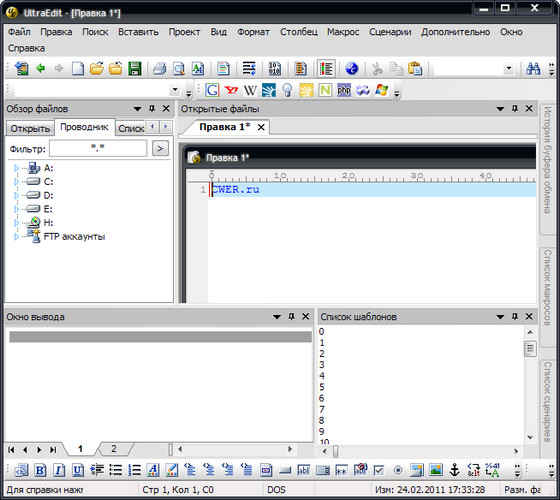Viewport: 560px width, 500px height.
Task: Insert HTML checkbox form icon
Action: pos(379,470)
